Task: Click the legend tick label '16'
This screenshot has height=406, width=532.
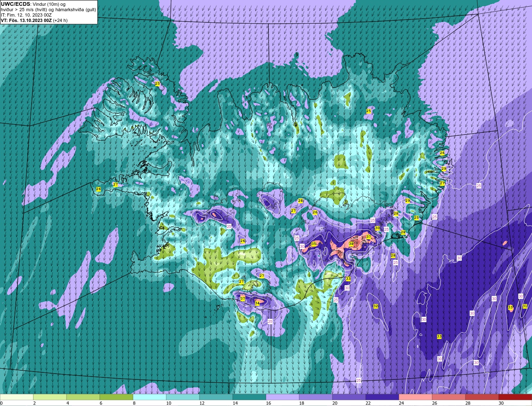Action: coord(268,403)
